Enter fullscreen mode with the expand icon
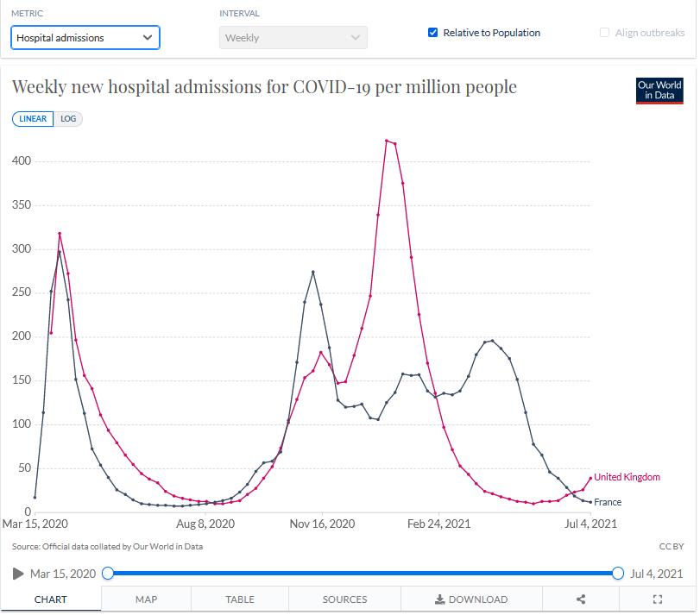 point(657,599)
